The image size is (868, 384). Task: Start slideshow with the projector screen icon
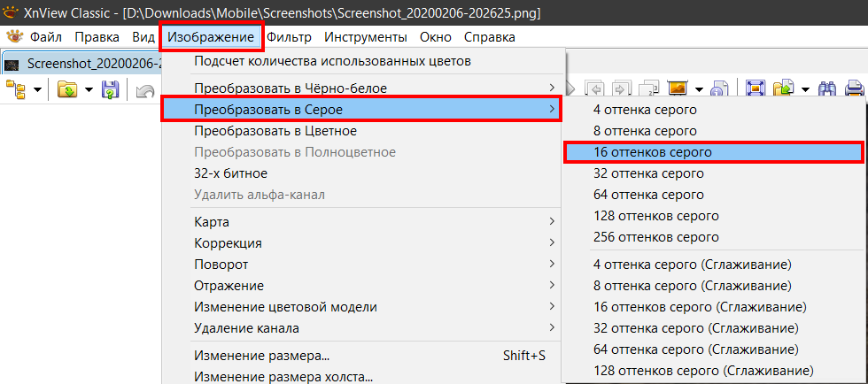tap(677, 88)
